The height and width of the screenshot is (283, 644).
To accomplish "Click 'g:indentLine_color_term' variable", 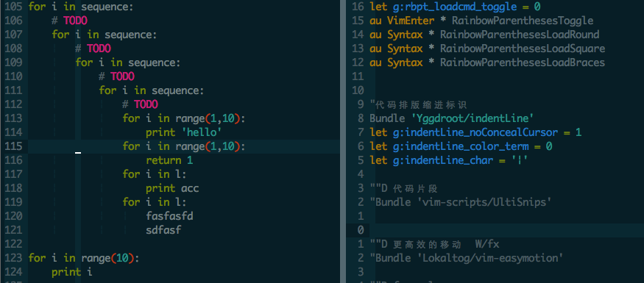I will pos(461,146).
